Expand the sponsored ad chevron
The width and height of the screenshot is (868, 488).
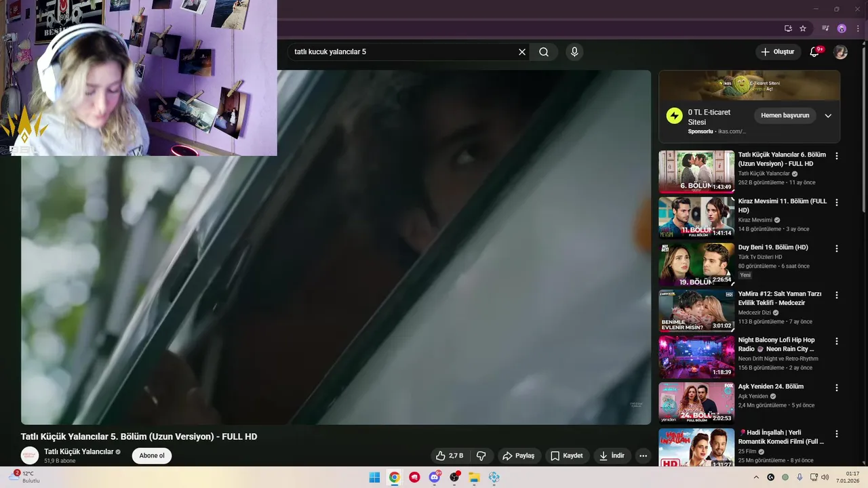(x=828, y=116)
